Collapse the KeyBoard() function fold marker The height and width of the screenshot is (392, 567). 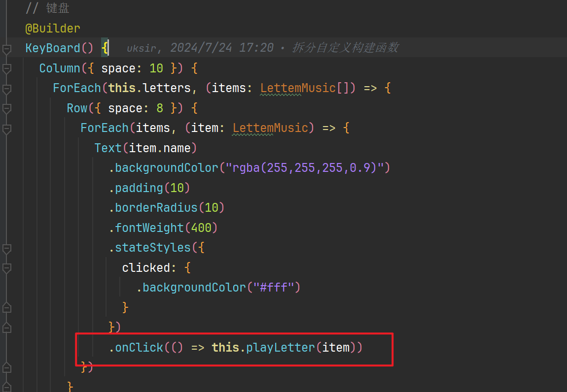point(6,49)
